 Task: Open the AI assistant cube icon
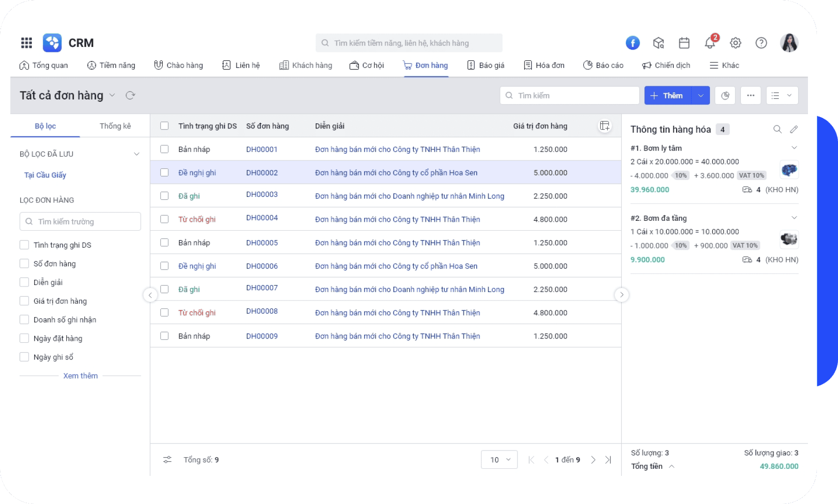[658, 43]
